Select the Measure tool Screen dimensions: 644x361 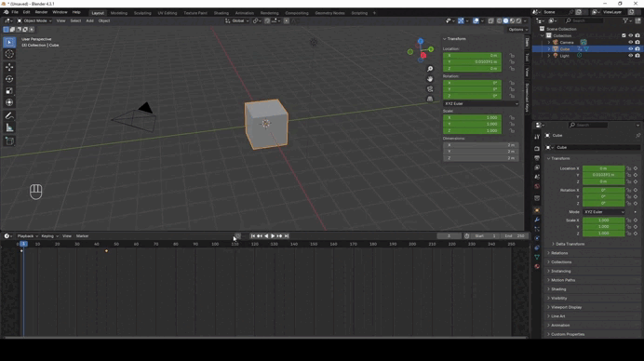pos(9,128)
